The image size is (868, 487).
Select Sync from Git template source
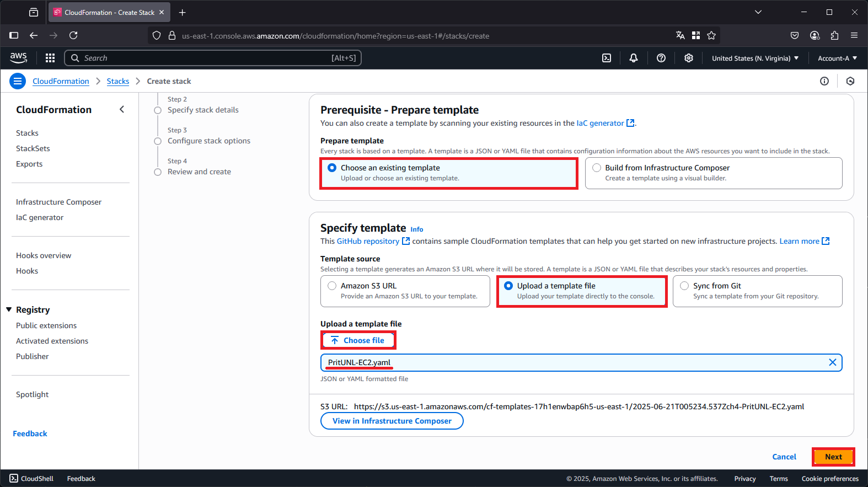(758, 291)
